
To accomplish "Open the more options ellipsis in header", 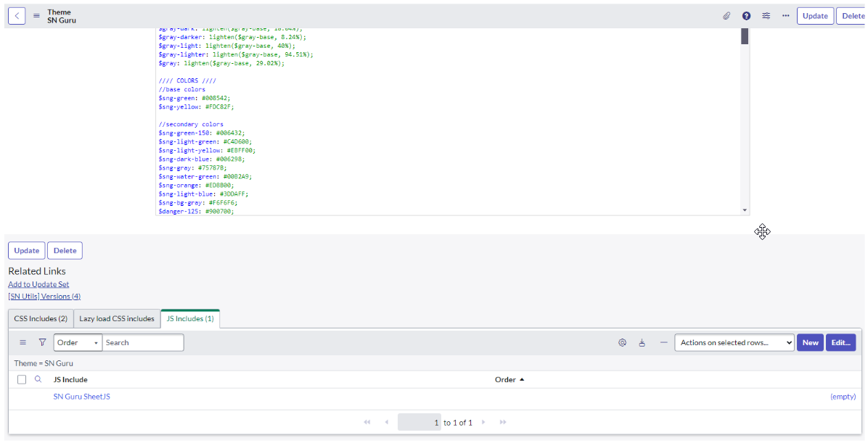I will tap(785, 16).
